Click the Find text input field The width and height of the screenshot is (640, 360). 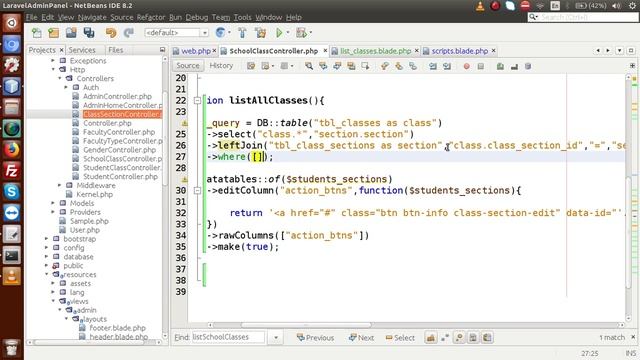(228, 338)
